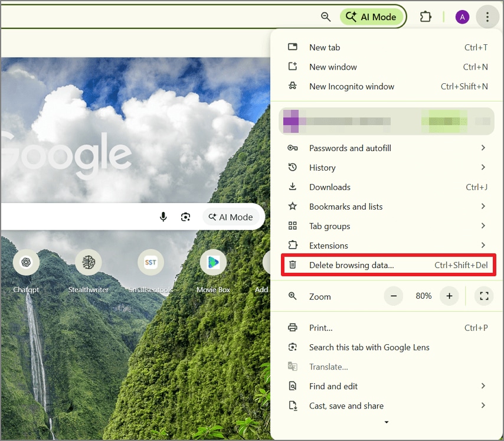Viewport: 504px width, 441px height.
Task: Expand the Find and edit chevron
Action: tap(483, 386)
